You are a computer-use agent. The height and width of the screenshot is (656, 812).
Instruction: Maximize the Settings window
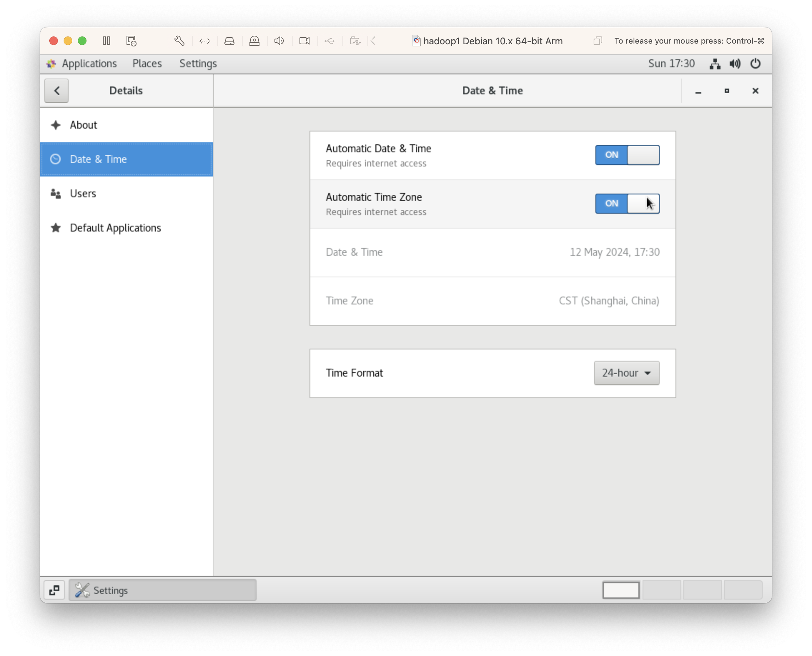coord(727,91)
